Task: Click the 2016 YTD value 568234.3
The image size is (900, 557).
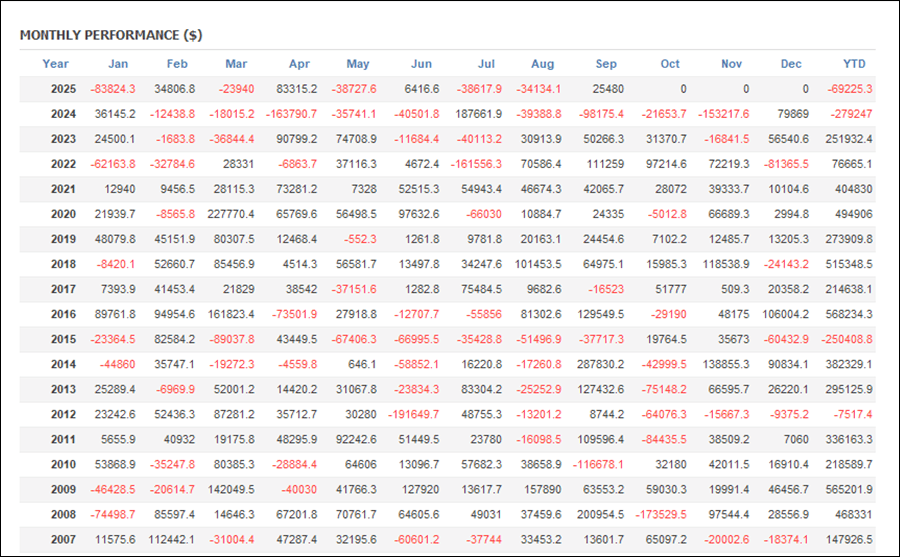Action: [x=849, y=314]
